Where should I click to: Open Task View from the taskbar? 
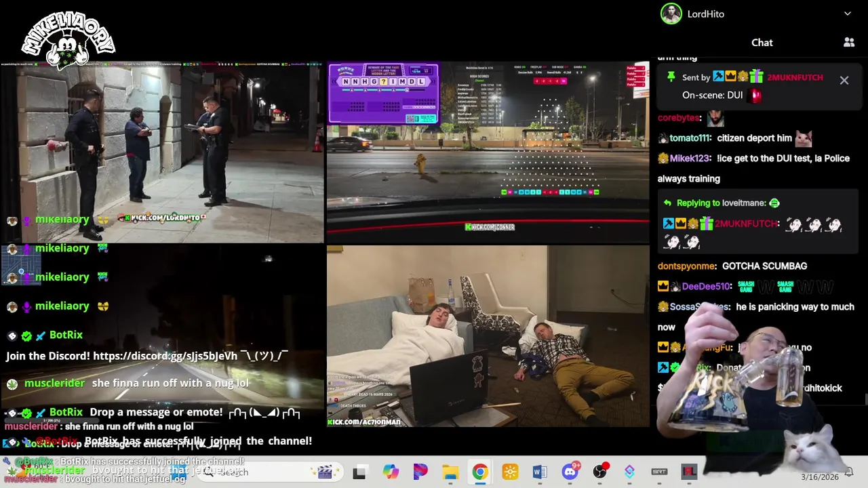tap(359, 472)
